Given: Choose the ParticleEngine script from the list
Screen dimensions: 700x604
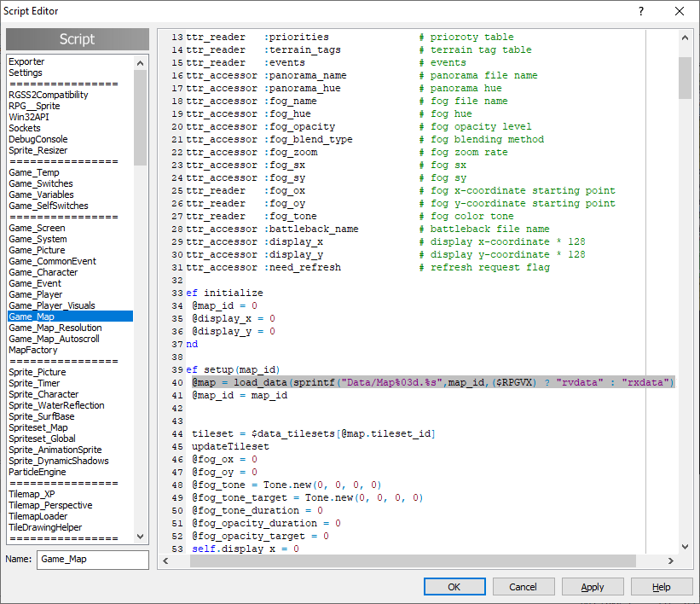Looking at the screenshot, I should [37, 472].
